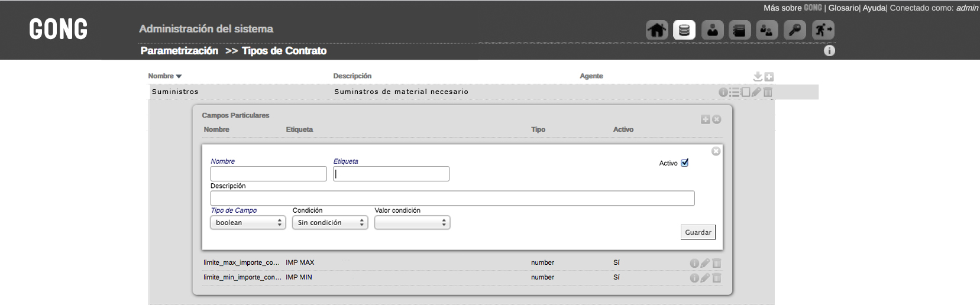Image resolution: width=980 pixels, height=305 pixels.
Task: Edit the Suministros row with pencil icon
Action: tap(756, 92)
